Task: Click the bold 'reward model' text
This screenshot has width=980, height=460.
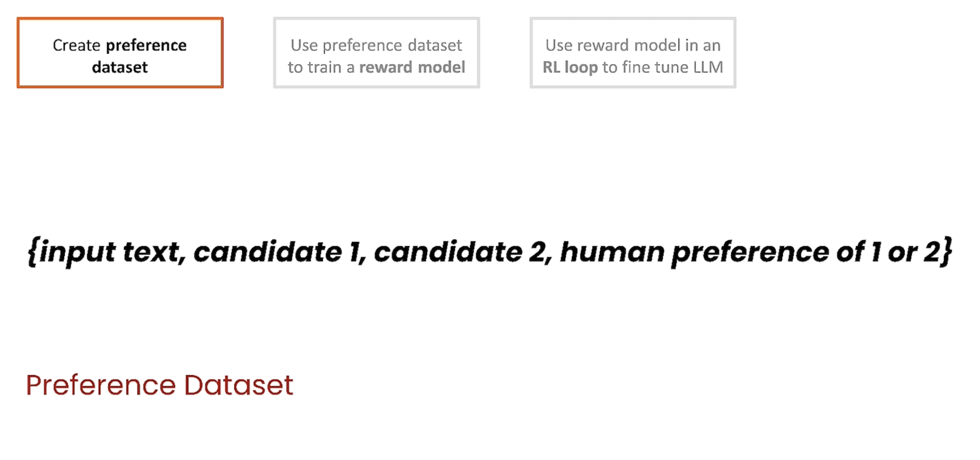Action: point(412,67)
